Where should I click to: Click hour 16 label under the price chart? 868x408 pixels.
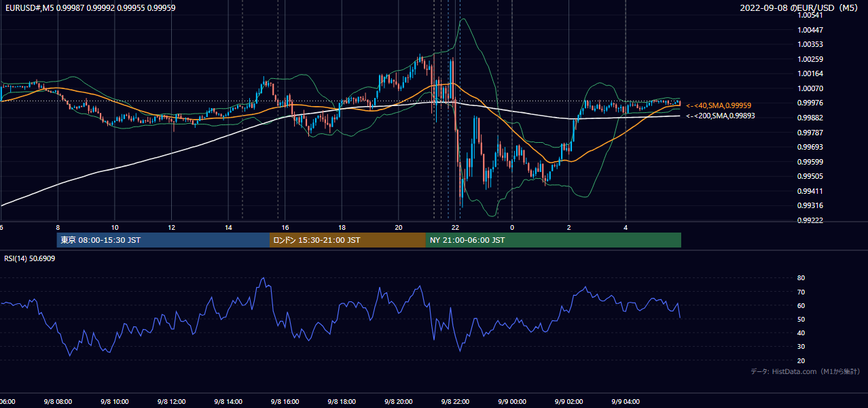click(x=285, y=228)
